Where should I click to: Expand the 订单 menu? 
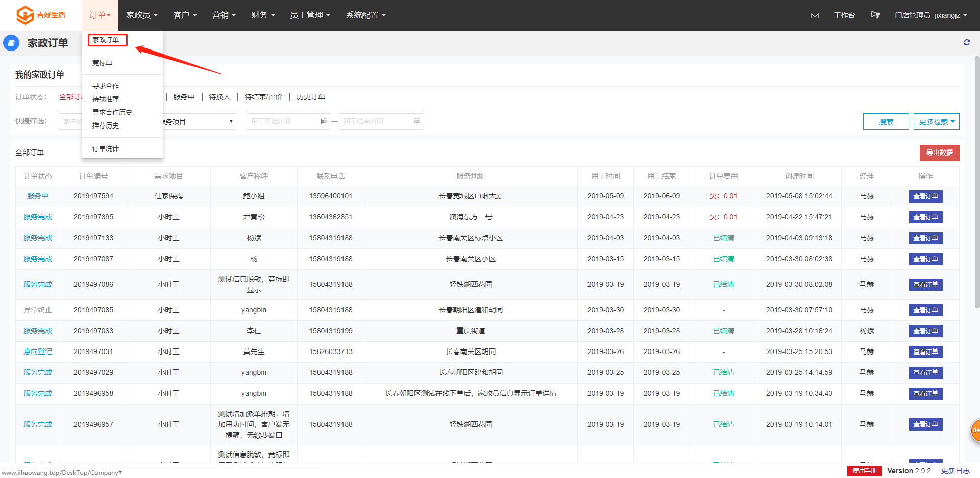(100, 15)
